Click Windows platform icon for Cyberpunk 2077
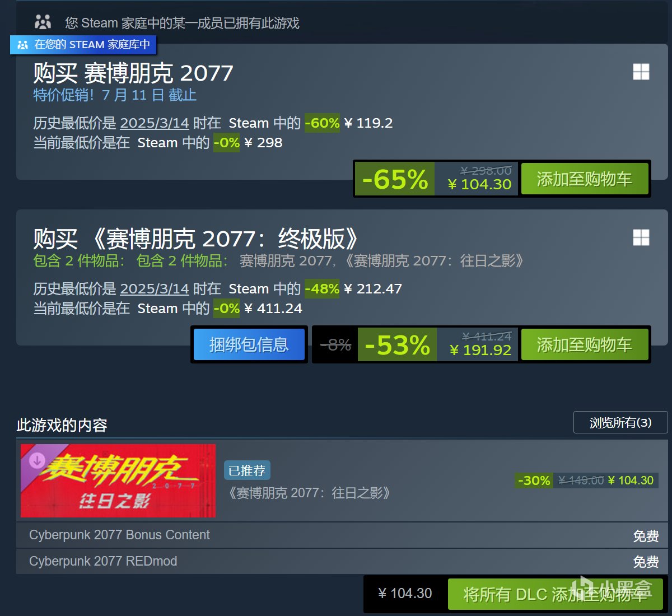This screenshot has width=672, height=616. [x=641, y=72]
